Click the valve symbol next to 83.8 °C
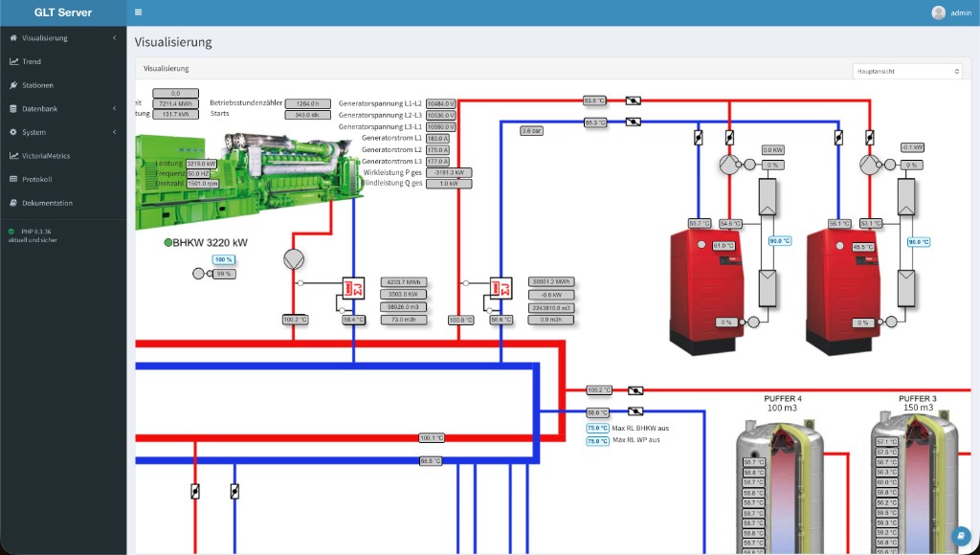This screenshot has height=555, width=980. coord(634,100)
